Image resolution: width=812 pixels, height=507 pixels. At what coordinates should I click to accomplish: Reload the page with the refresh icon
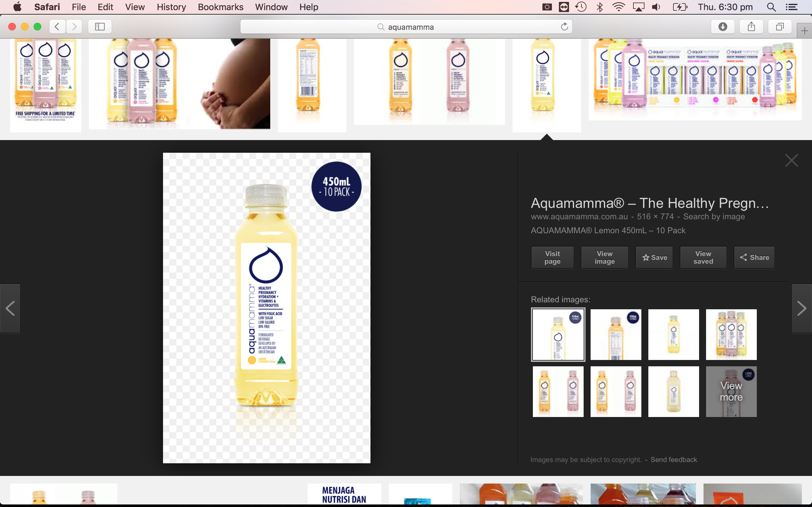[x=564, y=27]
